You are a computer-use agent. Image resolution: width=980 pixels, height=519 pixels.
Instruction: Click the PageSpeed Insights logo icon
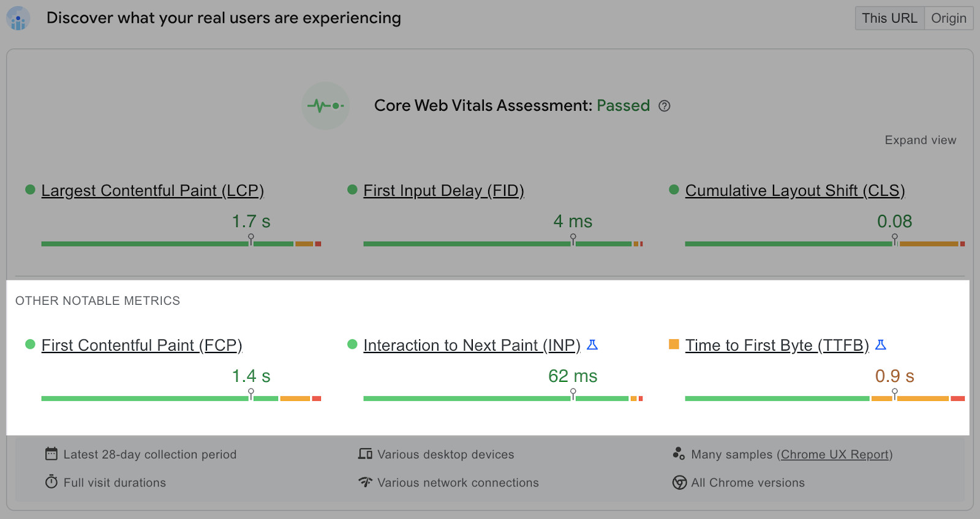click(17, 18)
